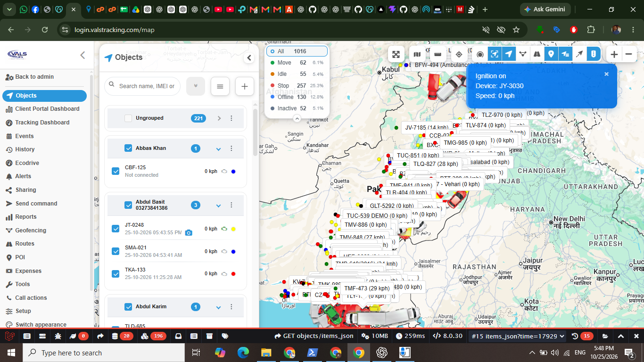
Task: Open the list options menu icon
Action: (x=220, y=86)
